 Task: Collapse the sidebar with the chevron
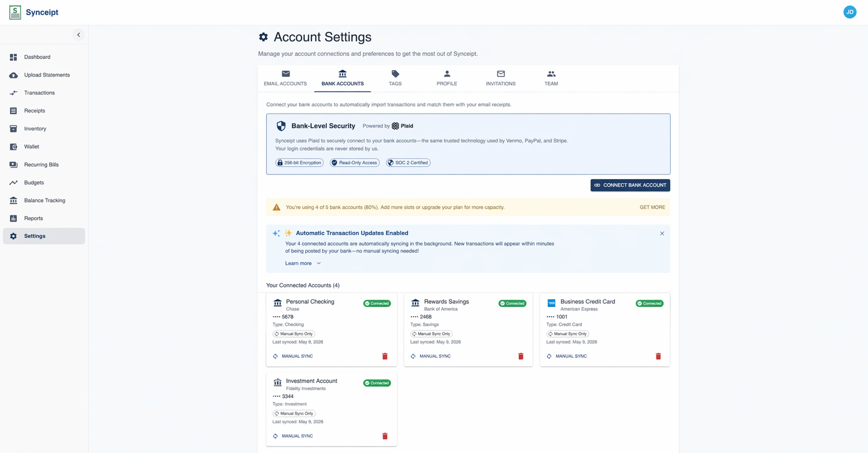coord(78,34)
